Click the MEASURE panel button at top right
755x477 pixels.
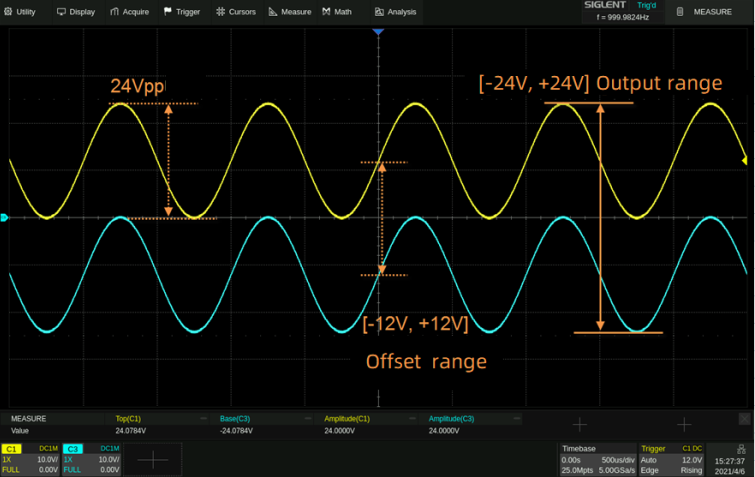pyautogui.click(x=705, y=12)
